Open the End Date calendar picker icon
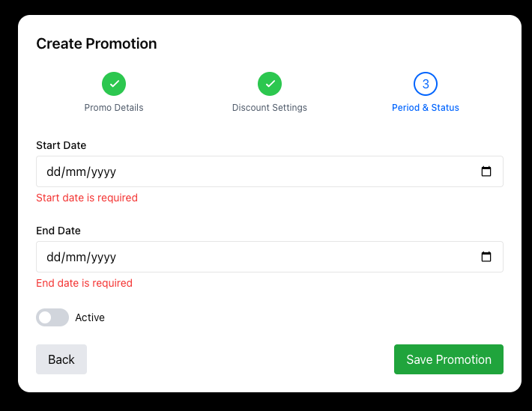 click(x=486, y=257)
